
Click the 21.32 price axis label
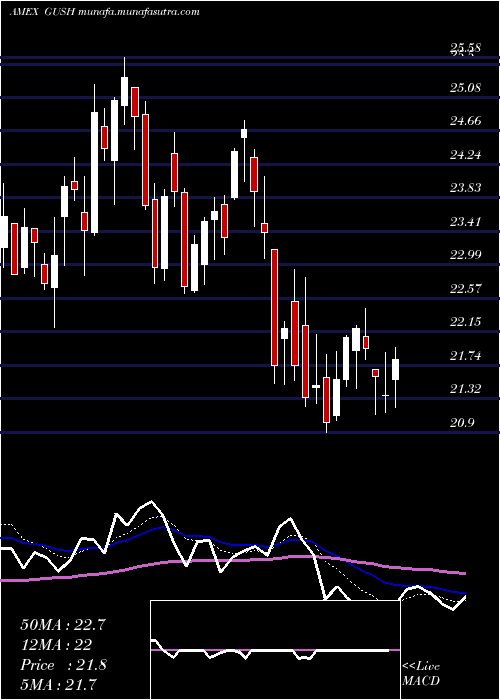click(x=465, y=389)
